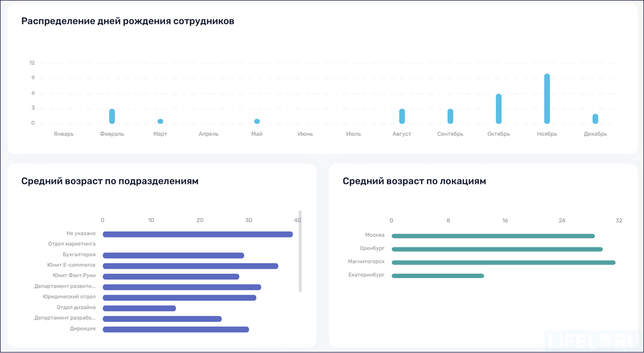
Task: Click the Екатеринбург bar in locations chart
Action: point(437,276)
